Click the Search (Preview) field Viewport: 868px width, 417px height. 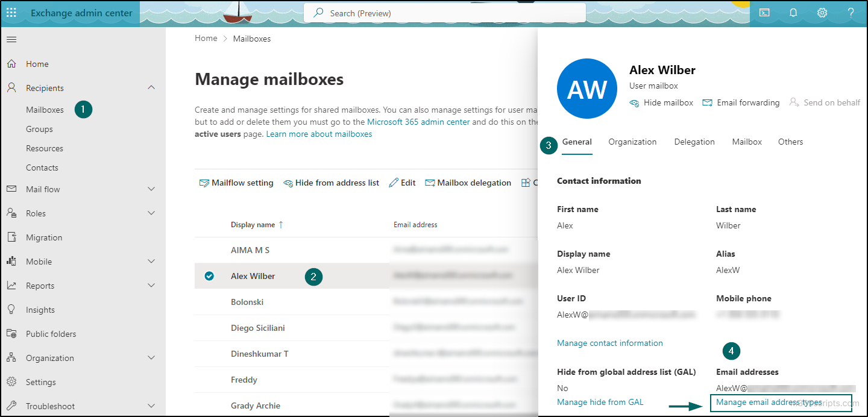coord(444,12)
